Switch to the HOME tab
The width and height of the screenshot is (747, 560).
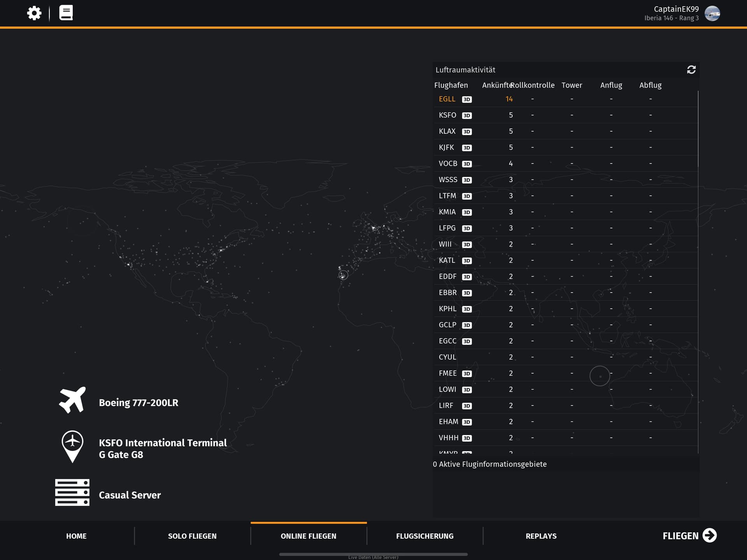[x=76, y=536]
